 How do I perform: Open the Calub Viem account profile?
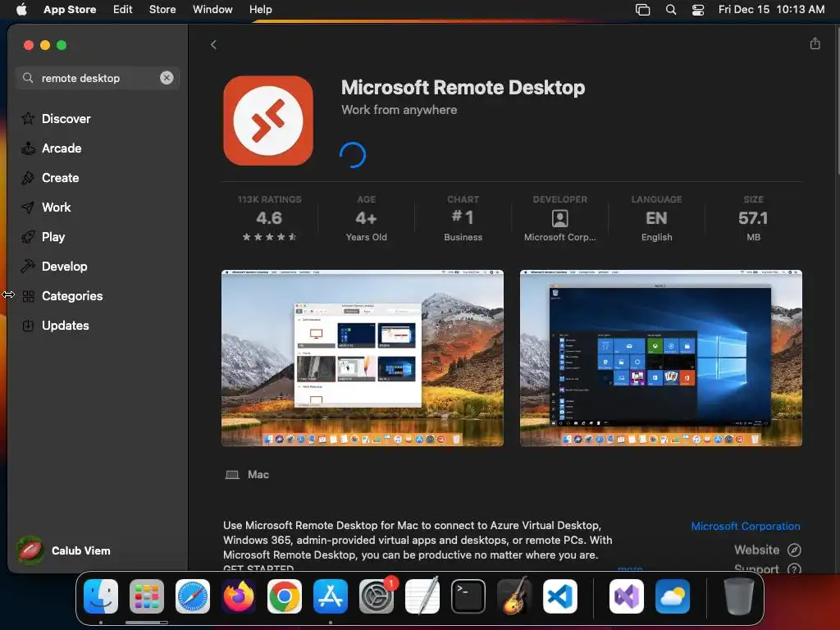64,550
